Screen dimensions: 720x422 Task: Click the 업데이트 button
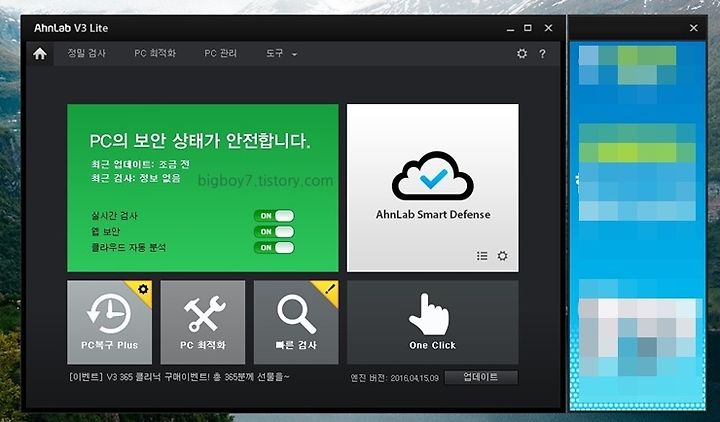[481, 377]
